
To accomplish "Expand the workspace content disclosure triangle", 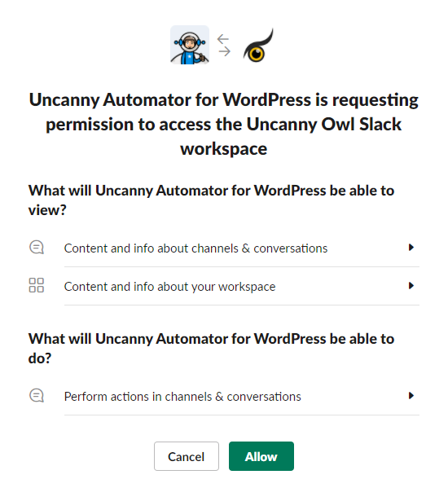I will pyautogui.click(x=411, y=285).
